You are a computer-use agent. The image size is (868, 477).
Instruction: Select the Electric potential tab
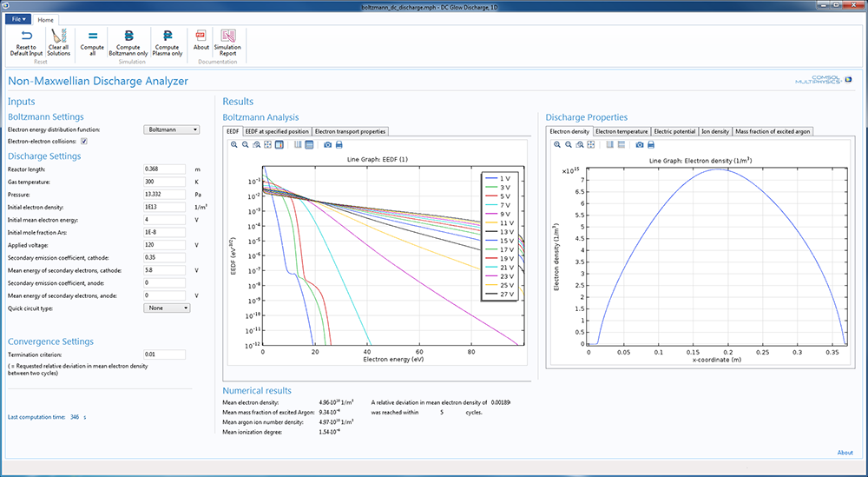[674, 131]
